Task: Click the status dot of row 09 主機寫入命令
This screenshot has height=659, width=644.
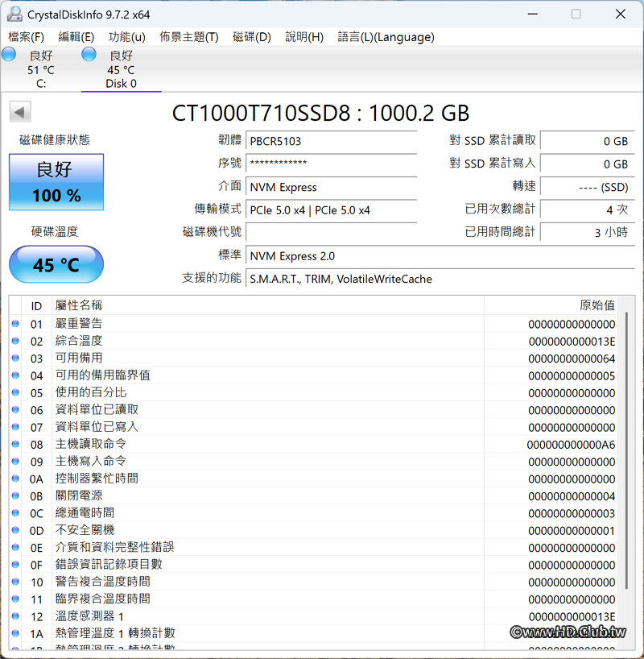Action: pos(15,462)
